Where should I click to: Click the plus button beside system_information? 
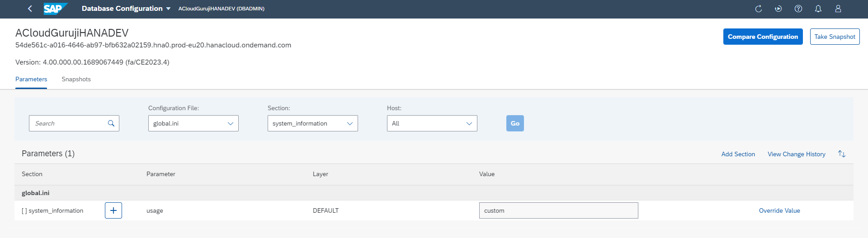[113, 210]
